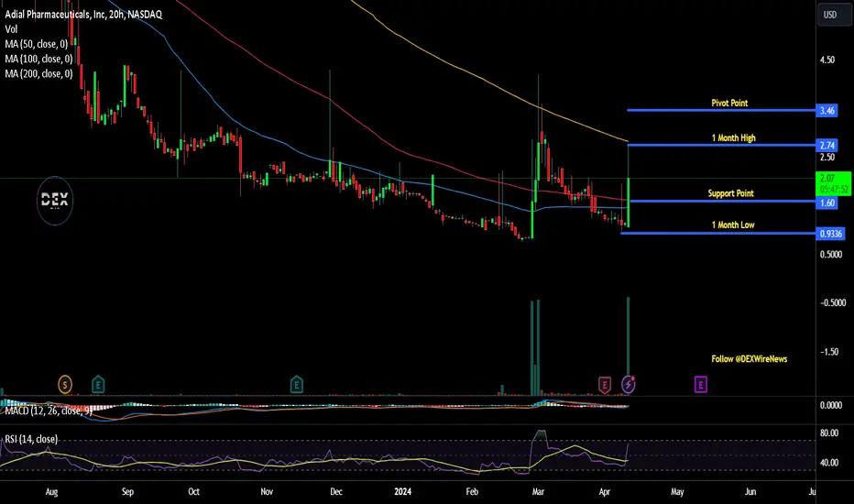
Task: Click the tall volume bar in April
Action: [628, 345]
